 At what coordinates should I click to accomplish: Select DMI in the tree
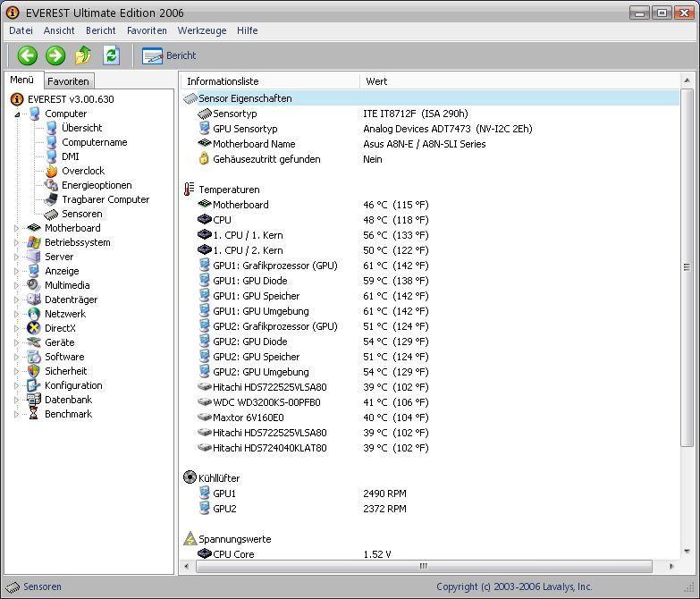click(71, 156)
